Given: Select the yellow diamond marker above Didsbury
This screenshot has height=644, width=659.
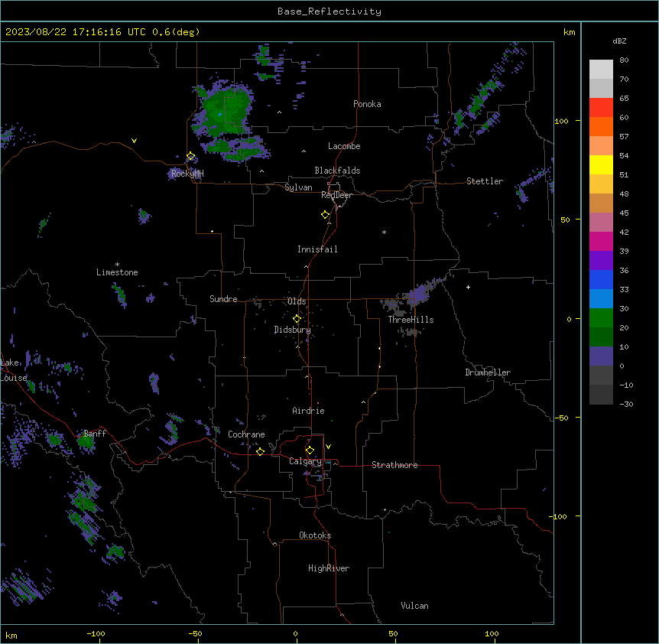Looking at the screenshot, I should [x=297, y=318].
